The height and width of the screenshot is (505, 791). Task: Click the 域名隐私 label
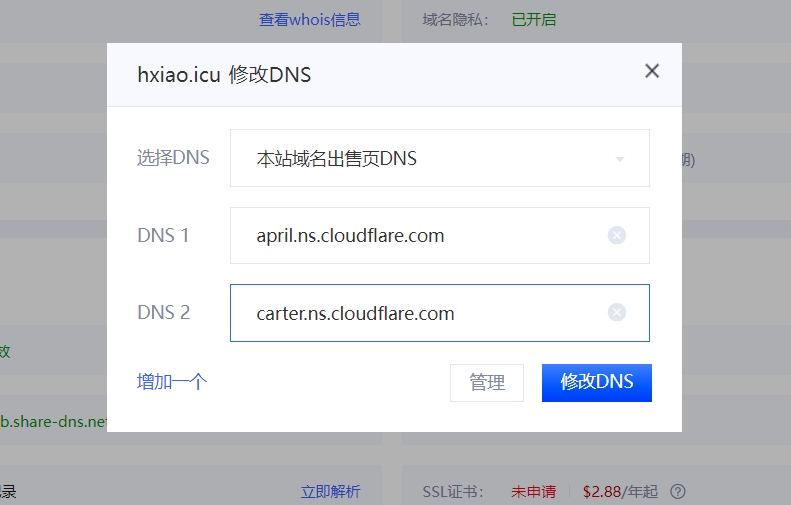point(456,20)
